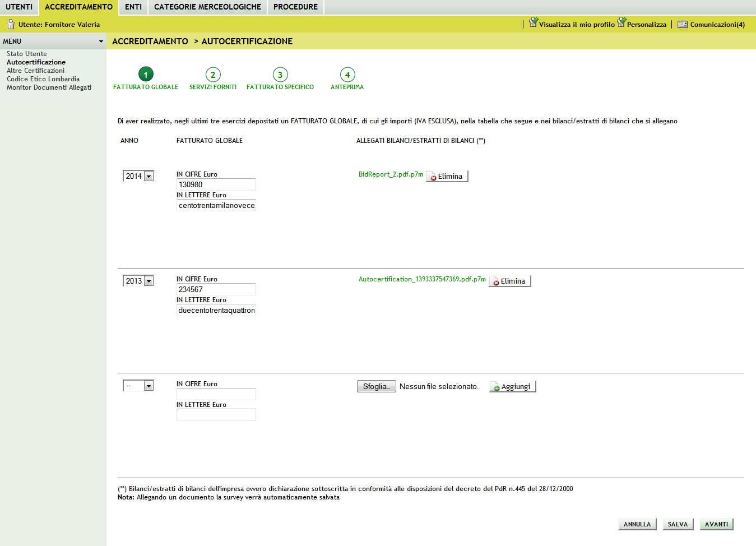Click the Personalizza icon

(x=622, y=22)
